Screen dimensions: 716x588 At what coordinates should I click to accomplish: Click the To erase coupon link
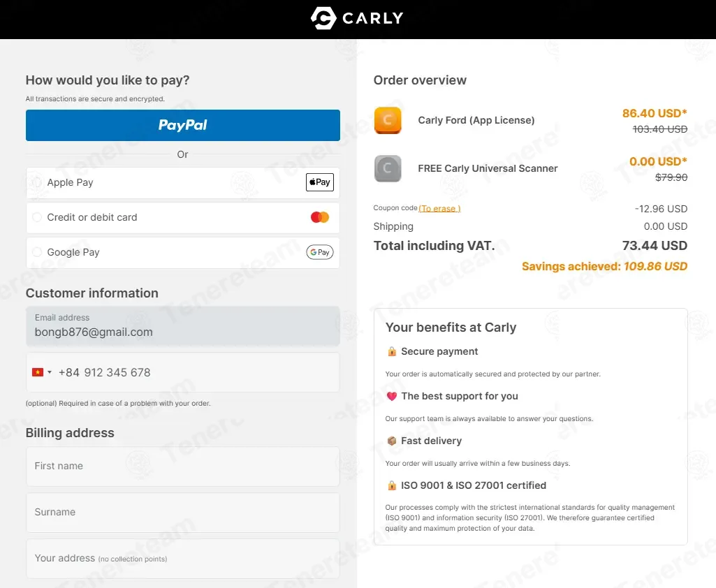pyautogui.click(x=440, y=209)
